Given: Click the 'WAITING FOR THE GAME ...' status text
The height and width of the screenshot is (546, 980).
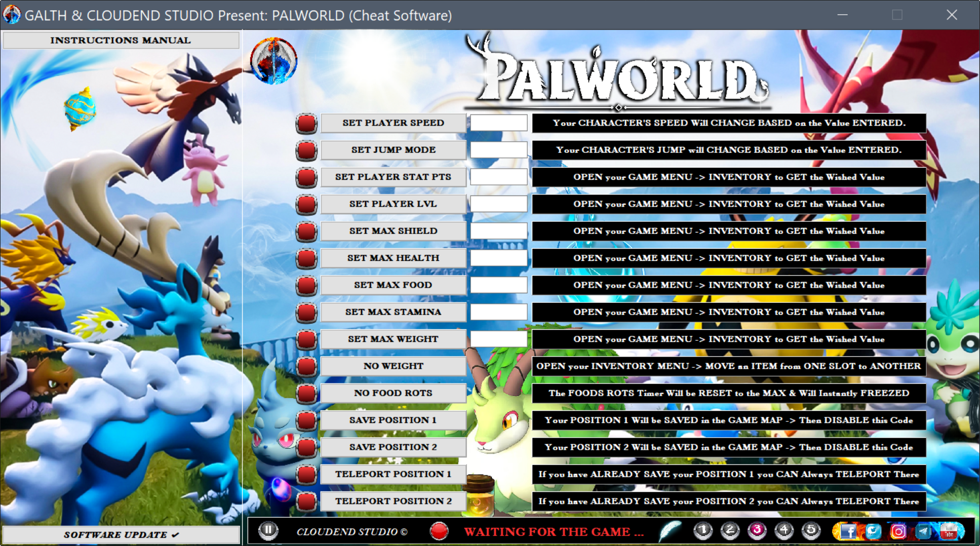Looking at the screenshot, I should (x=554, y=532).
